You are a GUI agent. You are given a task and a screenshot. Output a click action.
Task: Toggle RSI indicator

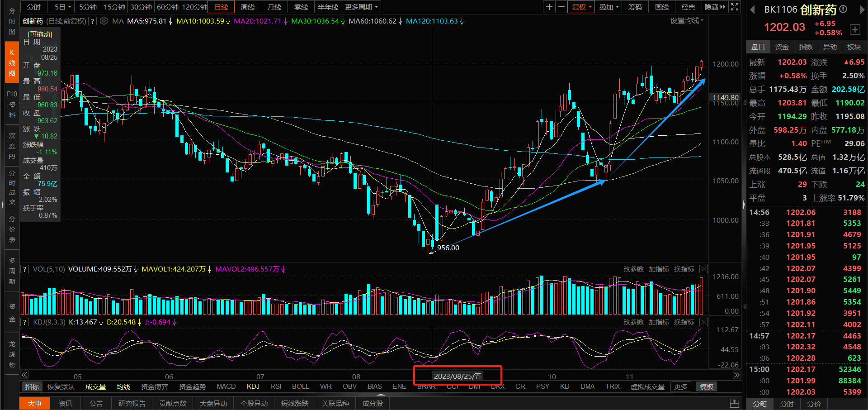[276, 386]
